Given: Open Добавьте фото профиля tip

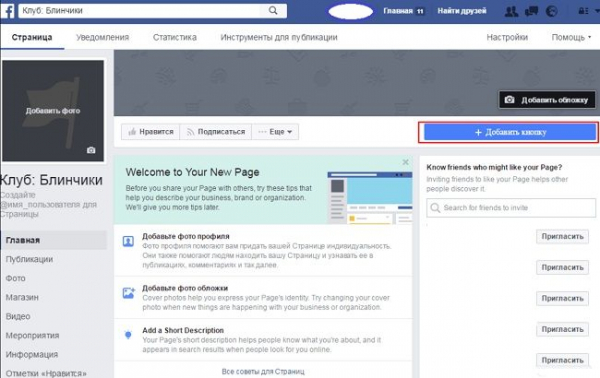Looking at the screenshot, I should [186, 236].
